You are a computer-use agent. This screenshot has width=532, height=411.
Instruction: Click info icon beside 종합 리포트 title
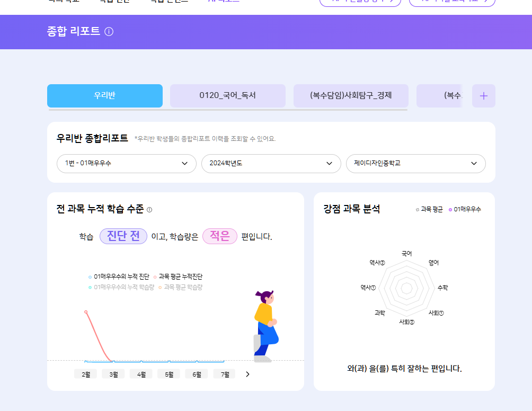[109, 32]
